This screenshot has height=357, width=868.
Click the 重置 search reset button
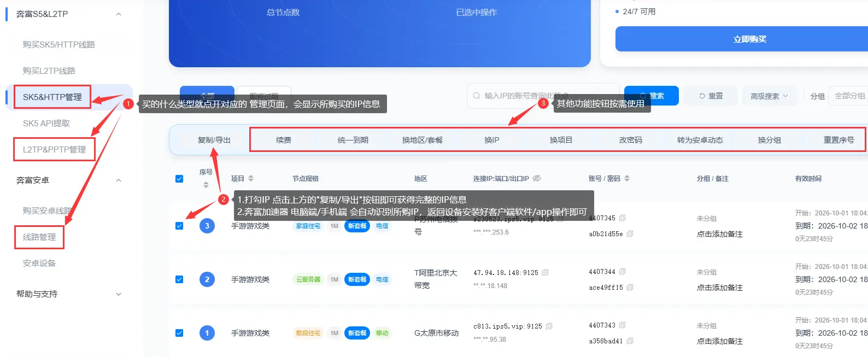pos(711,96)
